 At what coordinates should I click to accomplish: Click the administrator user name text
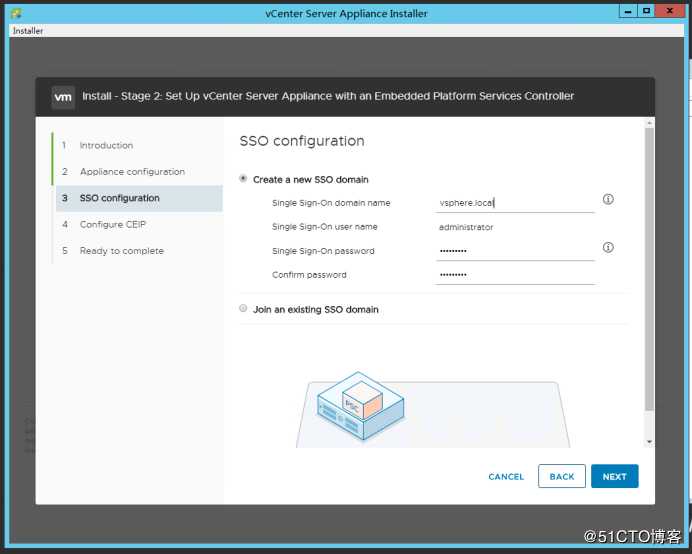coord(466,227)
